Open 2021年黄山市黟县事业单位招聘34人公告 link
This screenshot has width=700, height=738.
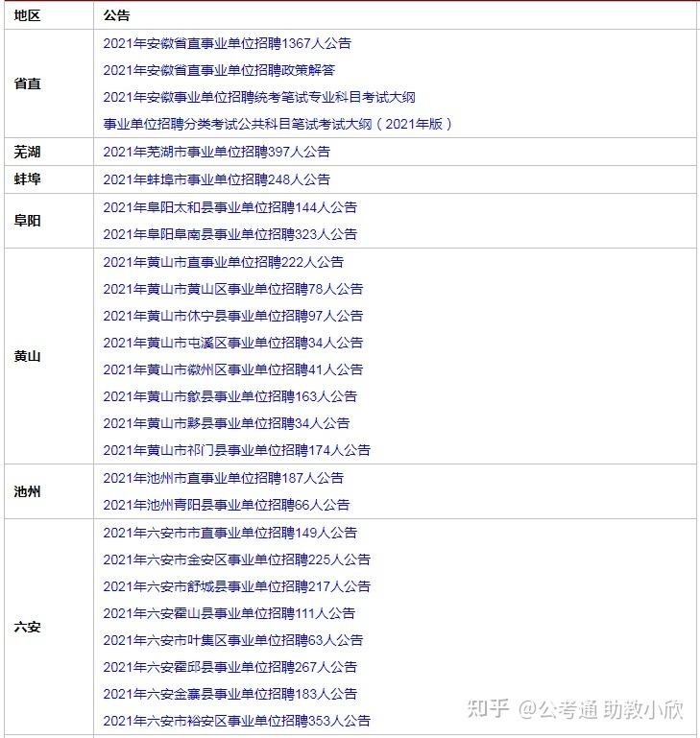227,423
